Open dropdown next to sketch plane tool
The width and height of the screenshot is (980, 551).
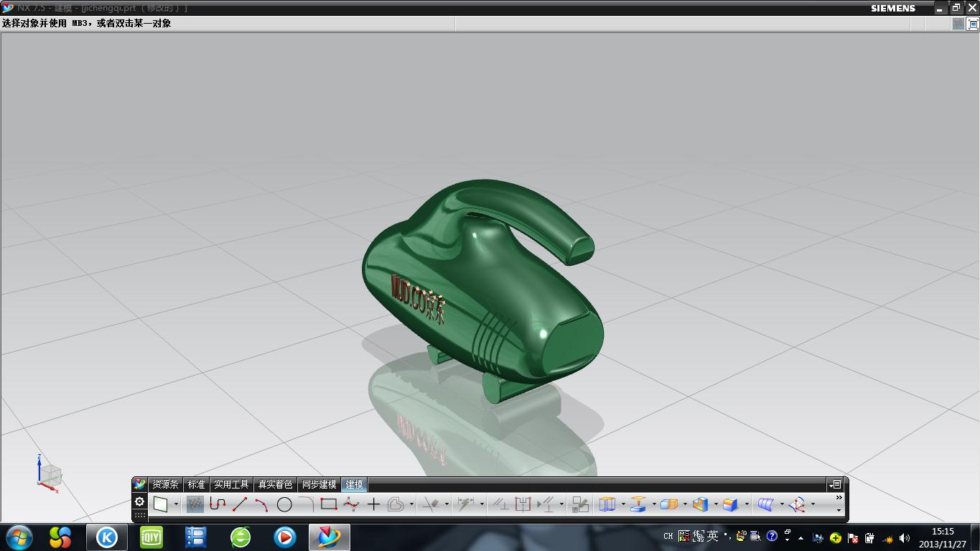[x=176, y=504]
